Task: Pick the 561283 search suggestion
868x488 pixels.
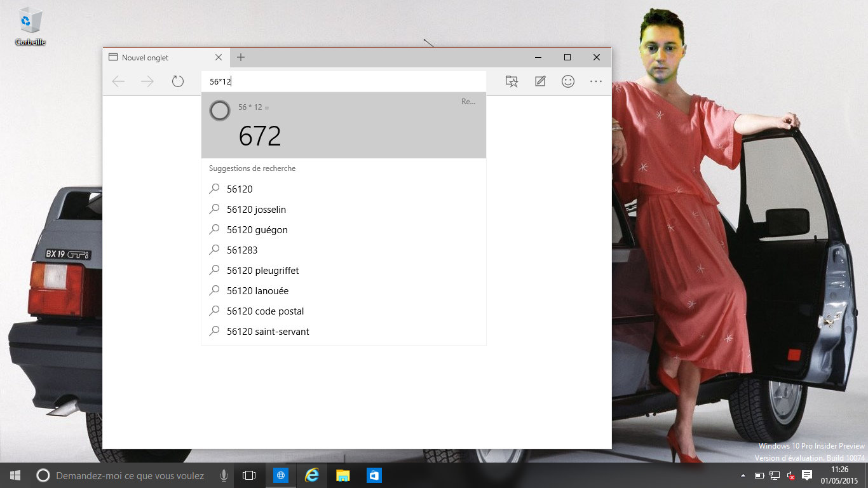Action: point(242,250)
